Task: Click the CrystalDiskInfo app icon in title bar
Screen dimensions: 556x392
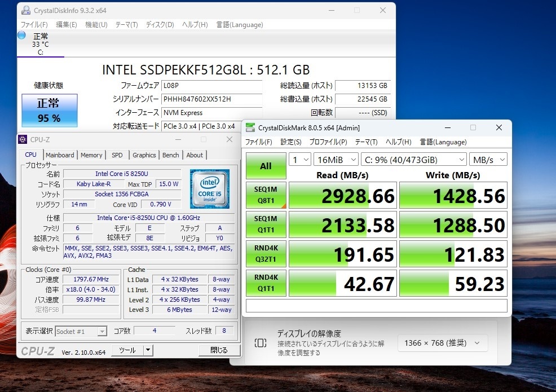Action: pyautogui.click(x=25, y=10)
